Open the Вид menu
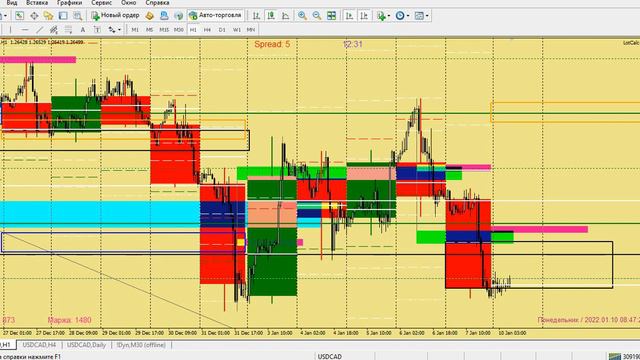 pos(12,3)
